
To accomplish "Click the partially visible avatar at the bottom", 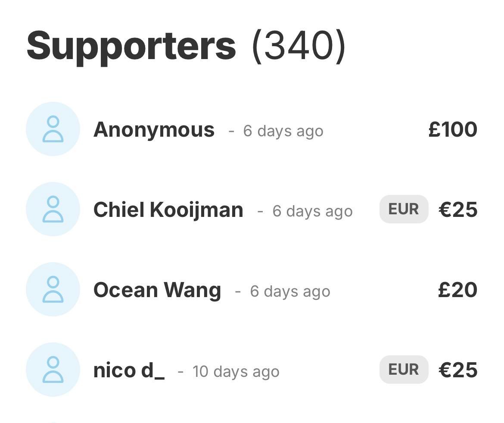I will (53, 420).
